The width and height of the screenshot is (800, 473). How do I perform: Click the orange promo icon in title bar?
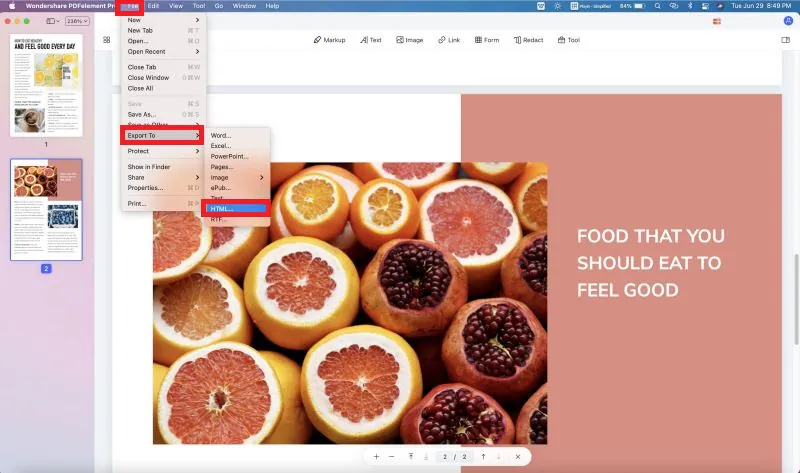(717, 21)
